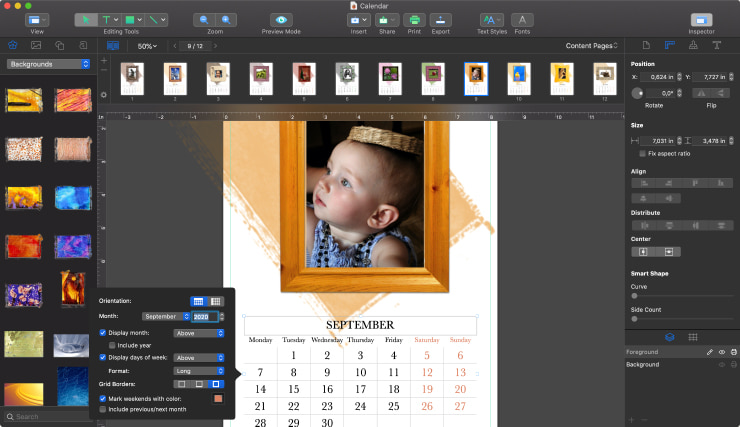Select horizontal calendar orientation
This screenshot has width=740, height=427.
click(198, 301)
